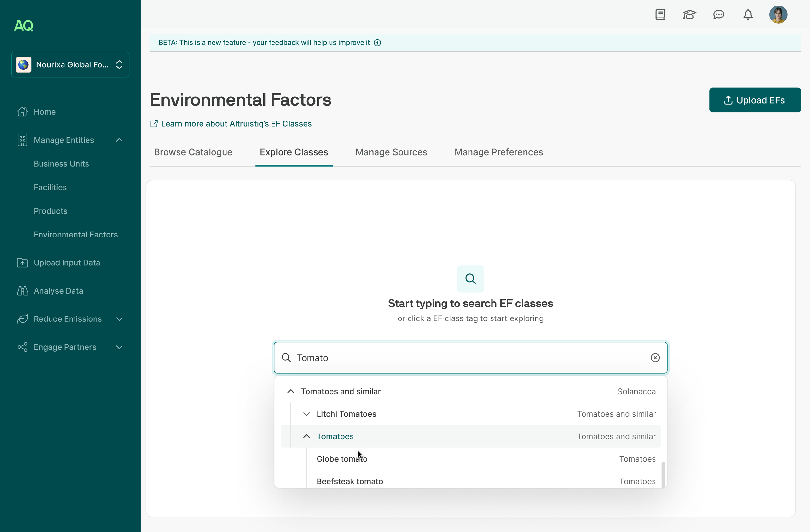Expand the Engage Partners menu
The width and height of the screenshot is (810, 532).
pyautogui.click(x=119, y=347)
